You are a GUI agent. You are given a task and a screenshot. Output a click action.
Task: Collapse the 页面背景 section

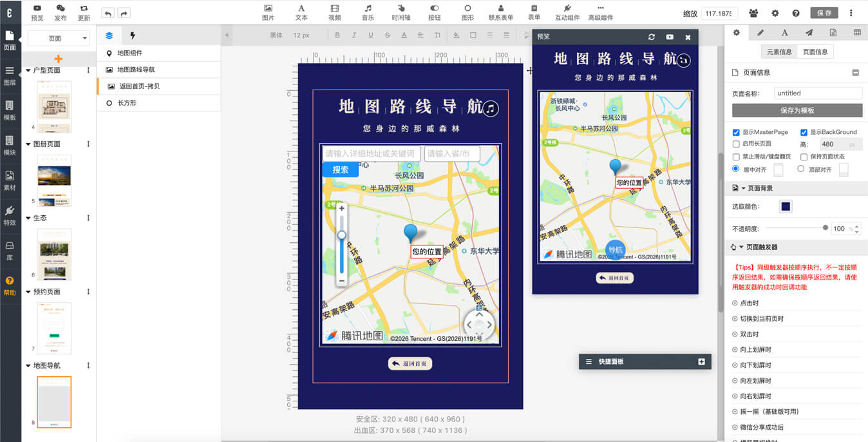point(744,188)
